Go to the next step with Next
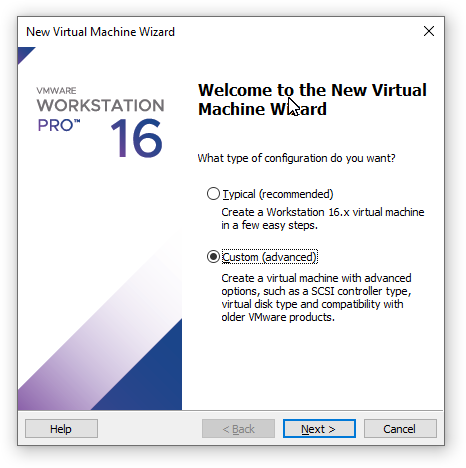466x468 pixels. [319, 429]
